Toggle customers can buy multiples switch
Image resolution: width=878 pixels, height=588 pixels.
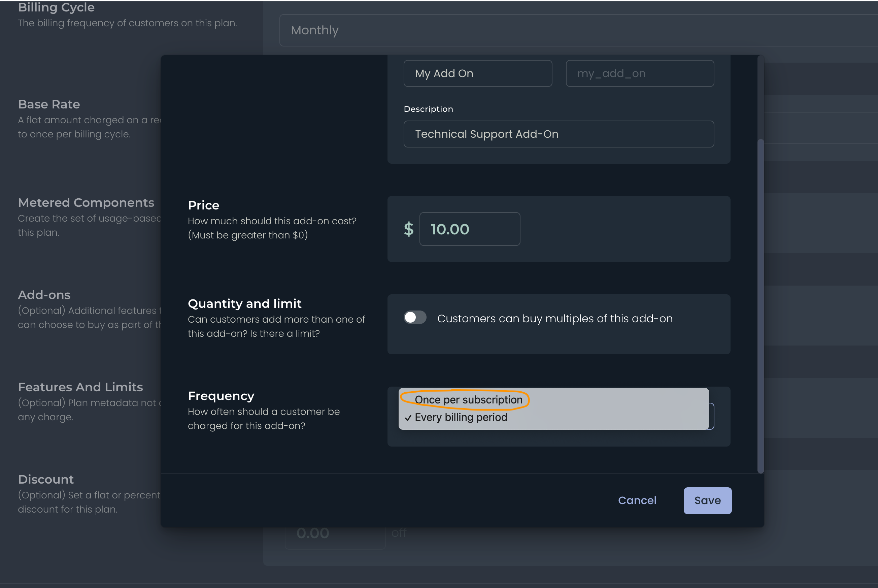415,318
